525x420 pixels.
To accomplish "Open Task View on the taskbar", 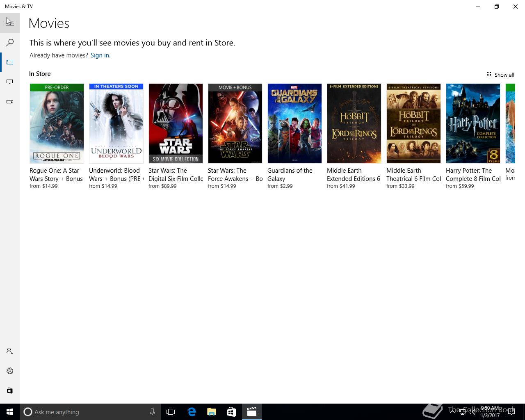I will [x=171, y=412].
